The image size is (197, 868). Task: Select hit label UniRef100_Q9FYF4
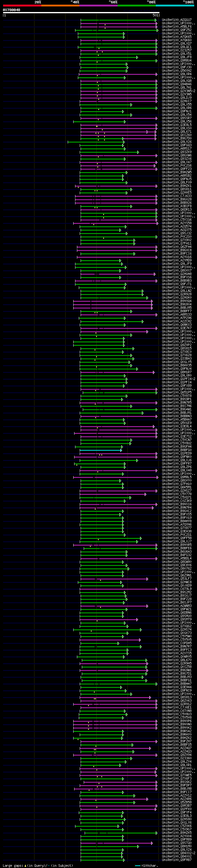click(x=176, y=812)
